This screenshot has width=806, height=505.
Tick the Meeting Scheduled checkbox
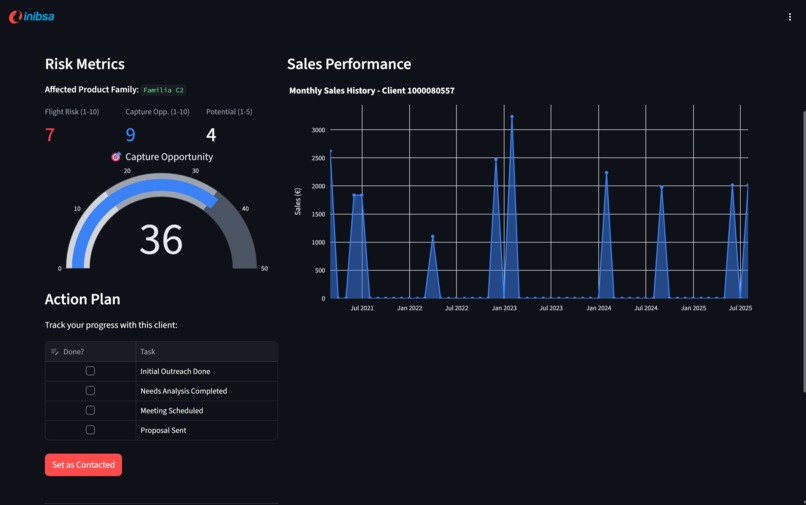click(x=90, y=410)
